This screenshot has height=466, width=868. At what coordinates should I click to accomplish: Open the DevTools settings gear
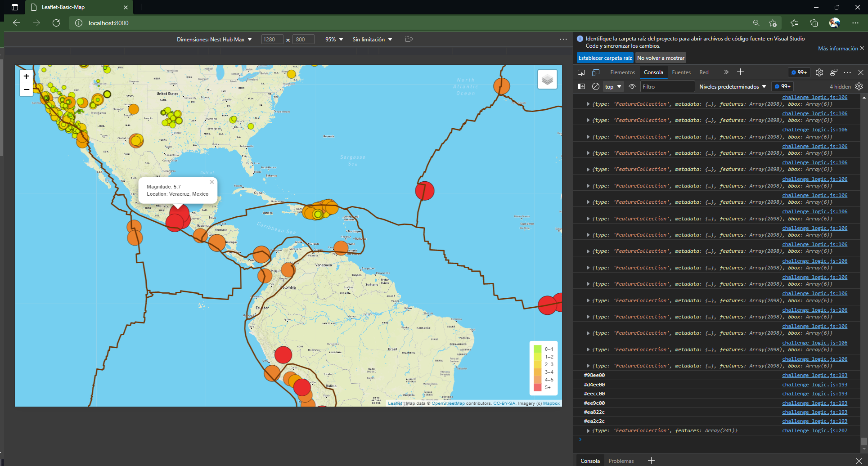click(x=819, y=72)
